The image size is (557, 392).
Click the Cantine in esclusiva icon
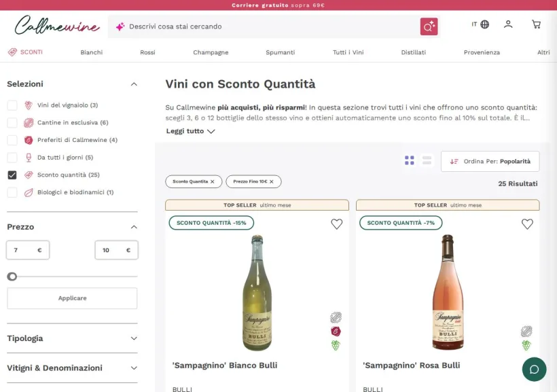(x=29, y=122)
